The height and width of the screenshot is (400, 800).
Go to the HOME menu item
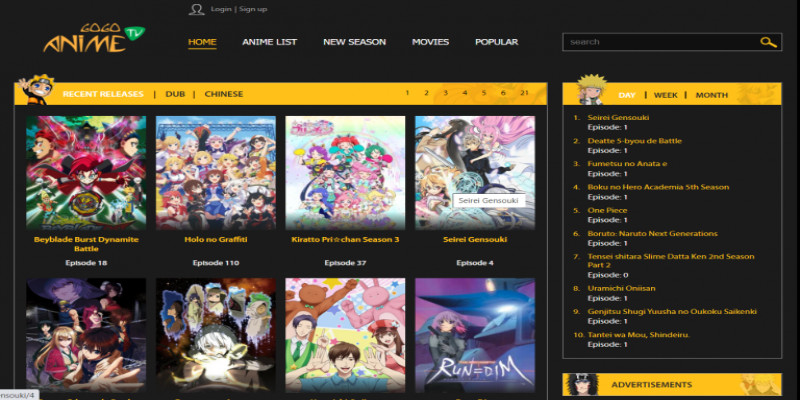click(202, 42)
